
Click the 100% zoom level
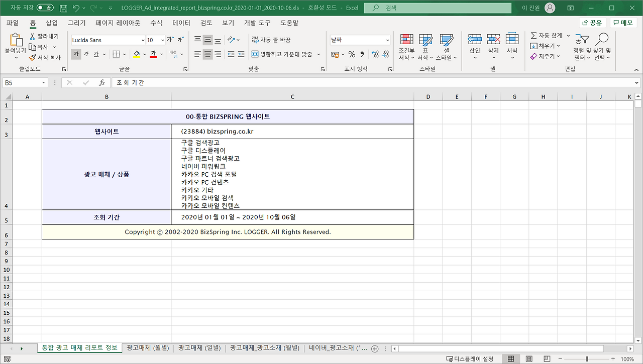(627, 359)
